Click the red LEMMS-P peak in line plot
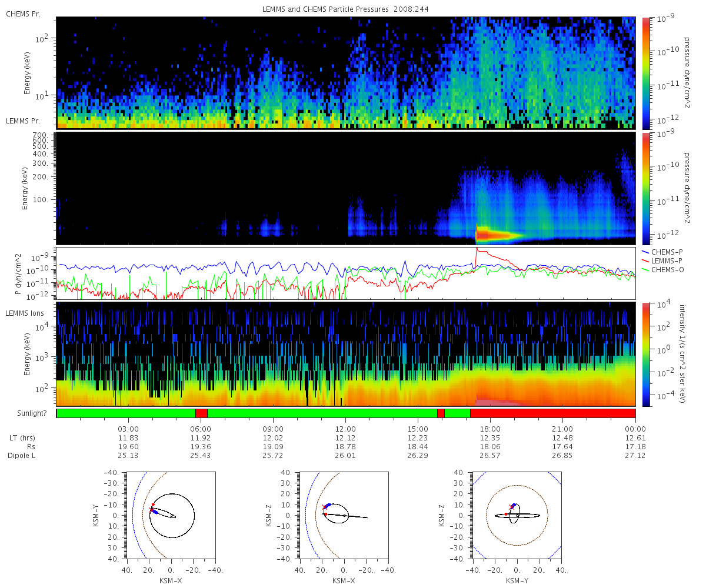706x588 pixels. (478, 250)
